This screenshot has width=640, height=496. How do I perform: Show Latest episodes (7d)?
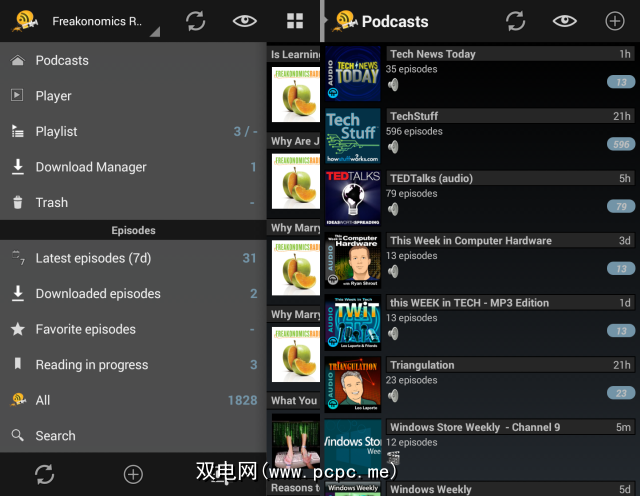pyautogui.click(x=133, y=258)
